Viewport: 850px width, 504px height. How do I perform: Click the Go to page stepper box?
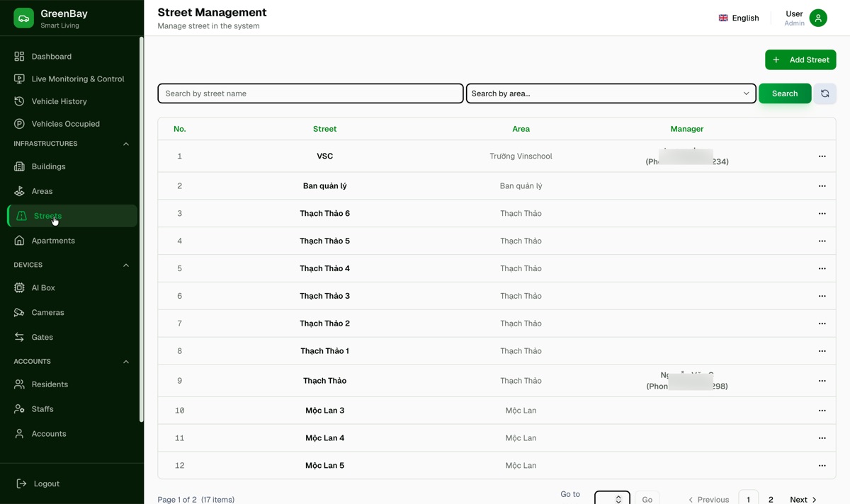click(x=612, y=498)
